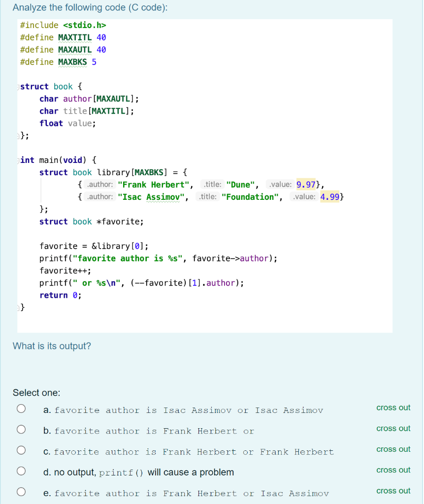This screenshot has height=504, width=424.
Task: Click the "Dune" string in code
Action: coord(241,185)
